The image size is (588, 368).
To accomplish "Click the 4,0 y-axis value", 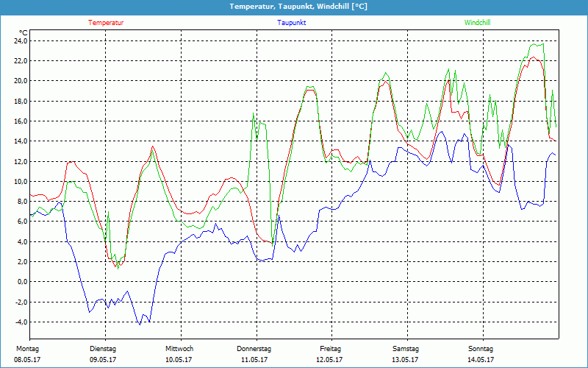I will (23, 241).
